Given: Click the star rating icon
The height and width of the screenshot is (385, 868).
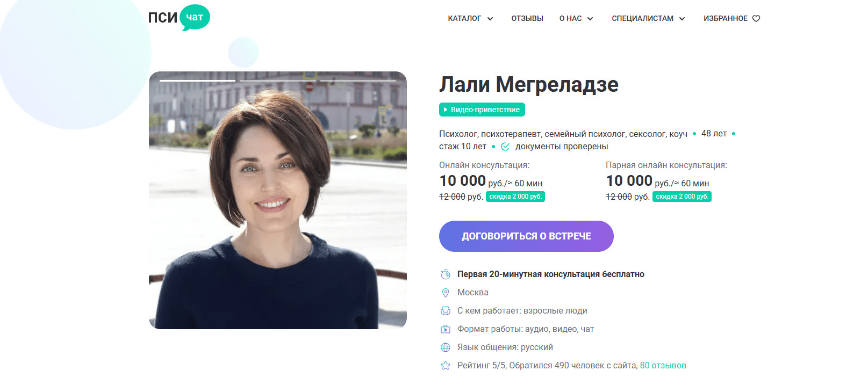Looking at the screenshot, I should [446, 366].
